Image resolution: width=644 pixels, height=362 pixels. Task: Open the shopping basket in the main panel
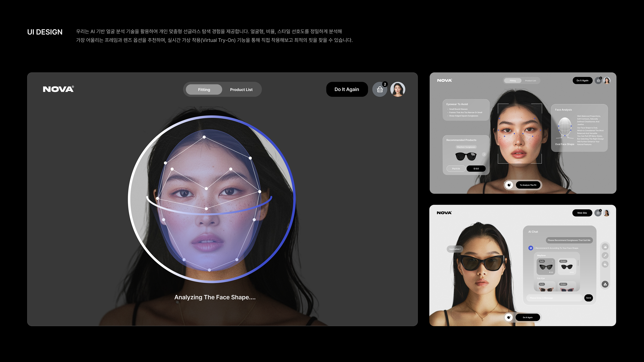pyautogui.click(x=380, y=89)
